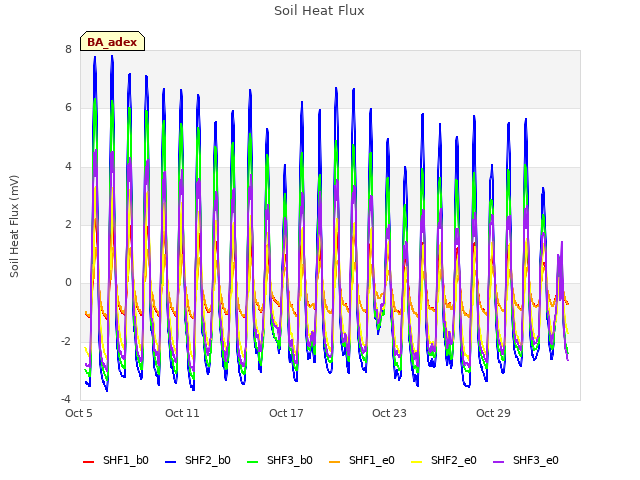The image size is (640, 480).
Task: Toggle the SHF1_e0 legend entry
Action: 362,460
